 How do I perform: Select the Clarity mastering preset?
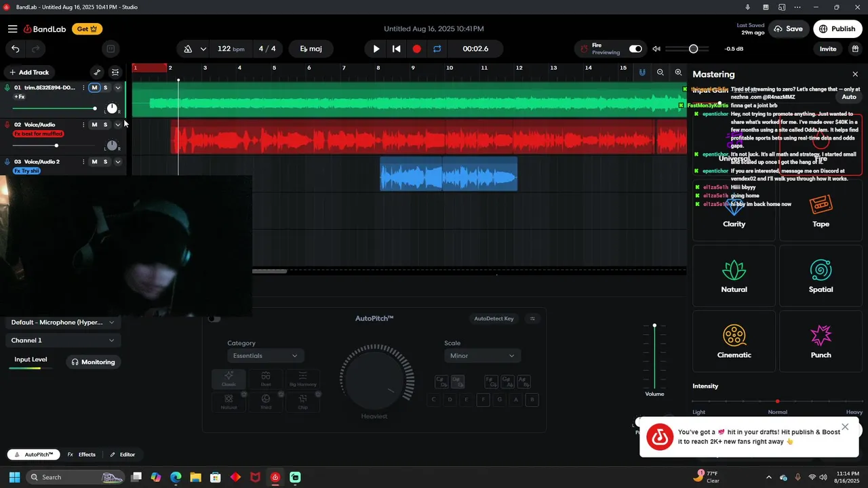pos(734,210)
